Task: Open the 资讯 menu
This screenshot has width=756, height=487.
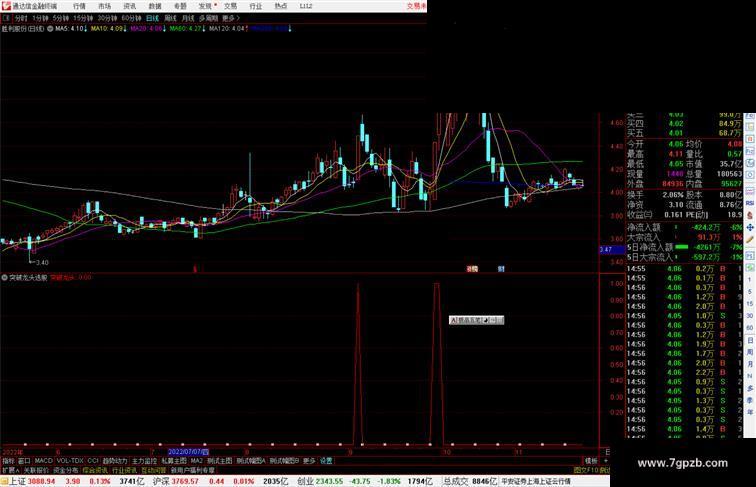Action: point(129,6)
